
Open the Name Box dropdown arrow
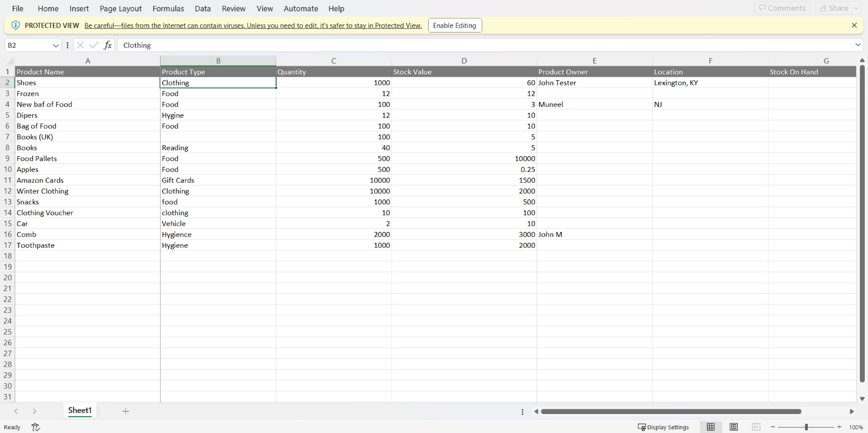tap(55, 46)
